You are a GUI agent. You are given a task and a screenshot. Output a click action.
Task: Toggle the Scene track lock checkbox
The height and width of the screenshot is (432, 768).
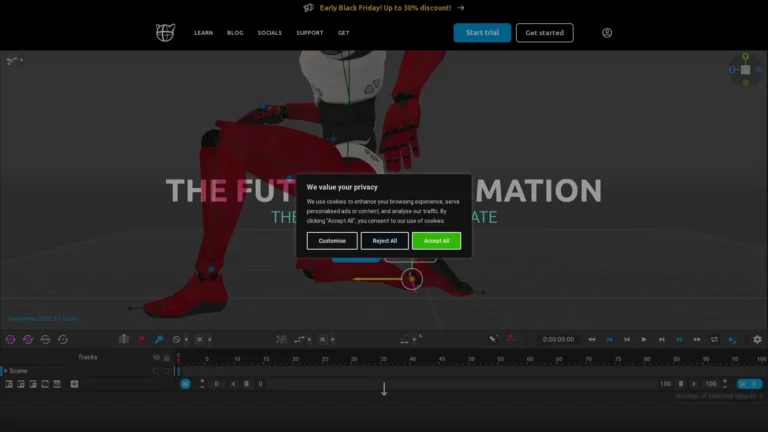(x=166, y=371)
